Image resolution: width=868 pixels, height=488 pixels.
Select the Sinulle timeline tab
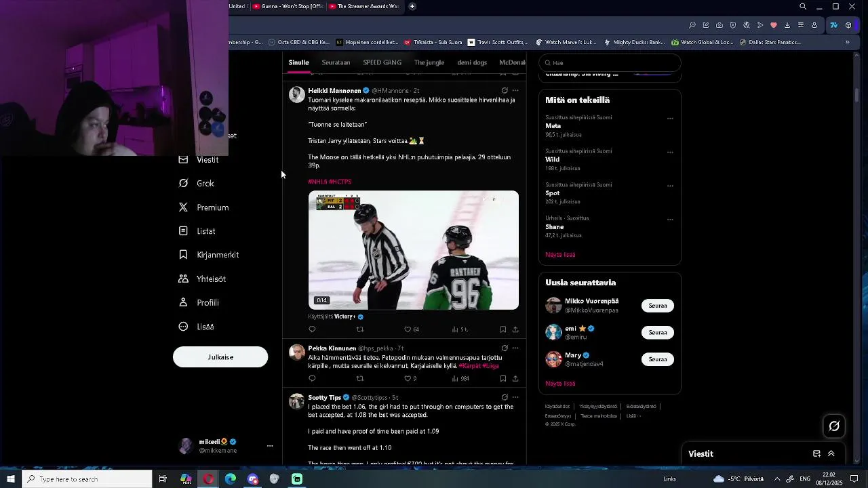298,62
